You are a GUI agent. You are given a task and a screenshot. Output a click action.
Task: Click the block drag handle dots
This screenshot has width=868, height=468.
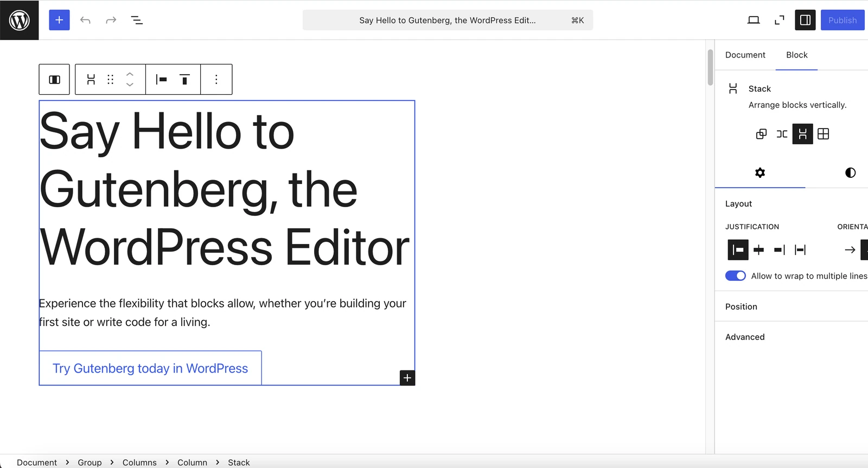click(111, 80)
